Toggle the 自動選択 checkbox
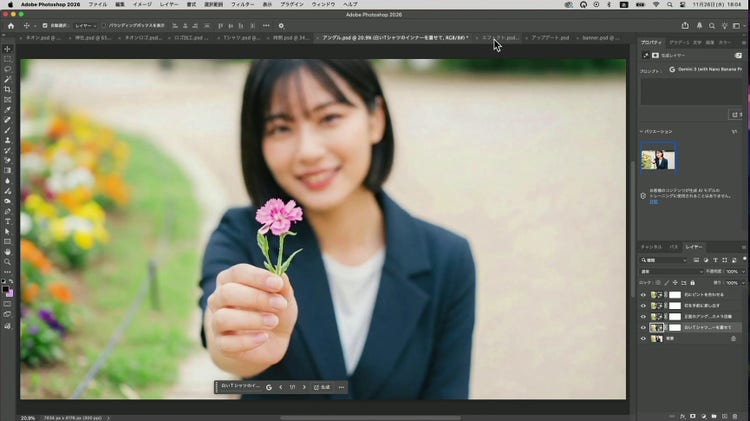 tap(45, 25)
